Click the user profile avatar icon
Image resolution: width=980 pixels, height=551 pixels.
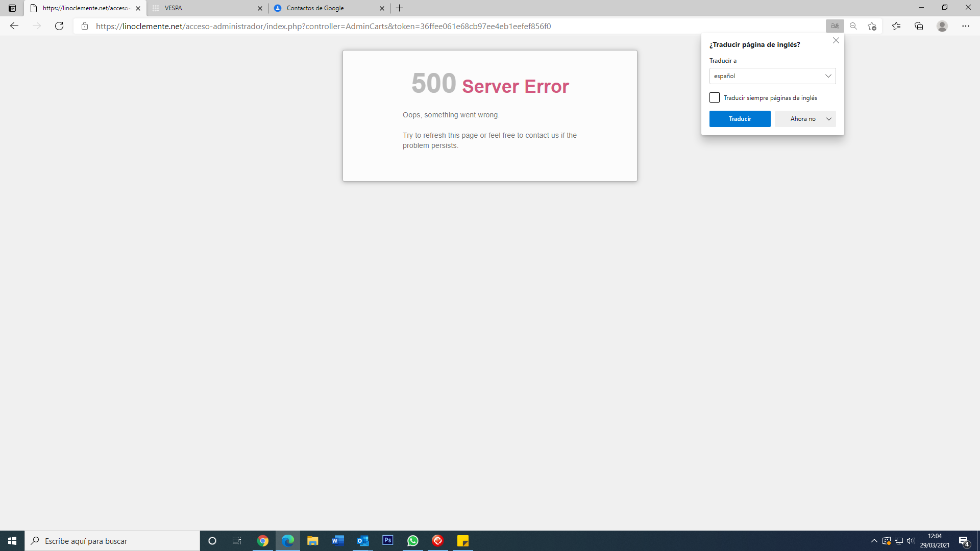point(942,26)
